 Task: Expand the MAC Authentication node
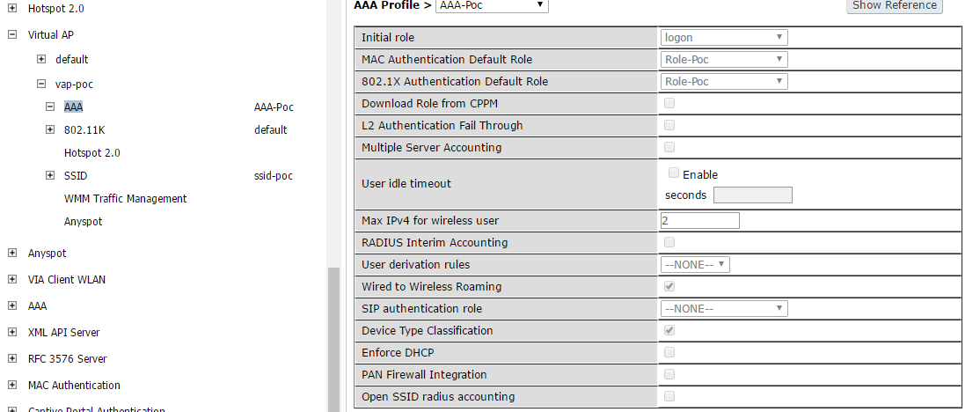point(11,385)
